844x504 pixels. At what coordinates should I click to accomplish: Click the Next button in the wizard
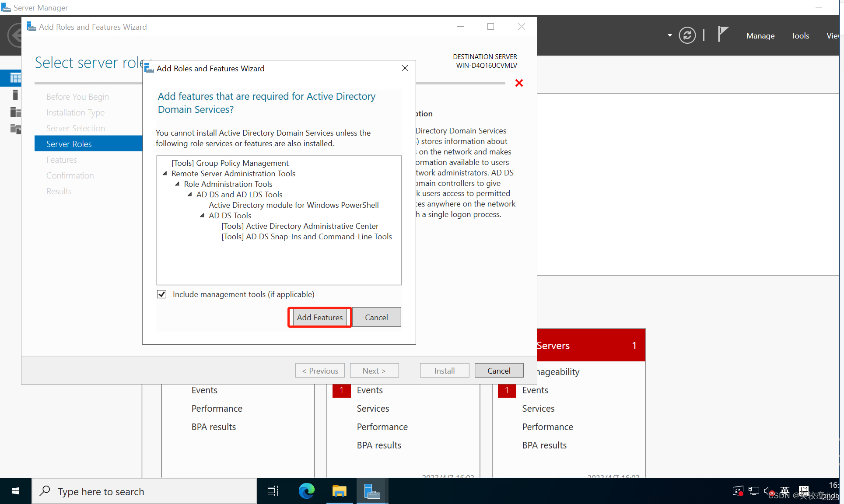pyautogui.click(x=374, y=370)
